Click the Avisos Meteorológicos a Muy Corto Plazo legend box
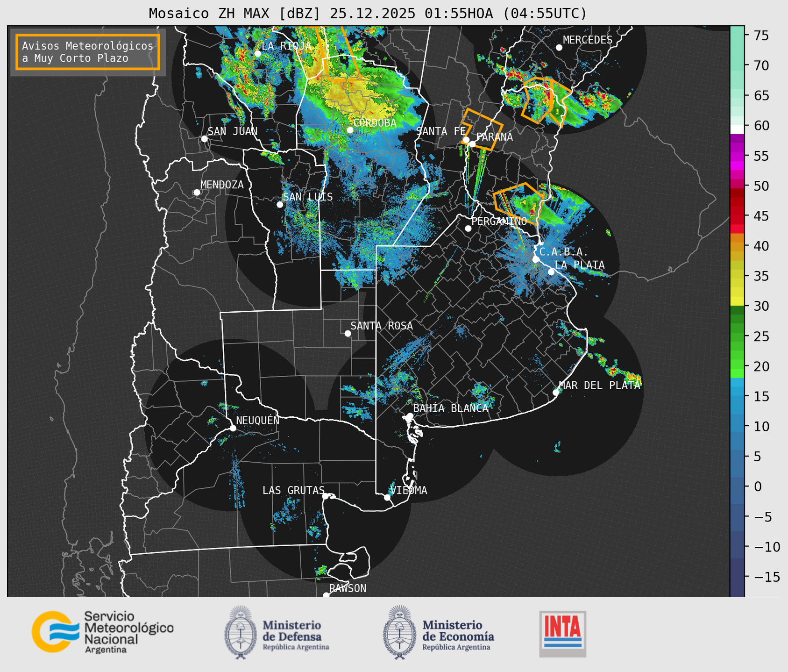 (x=88, y=52)
